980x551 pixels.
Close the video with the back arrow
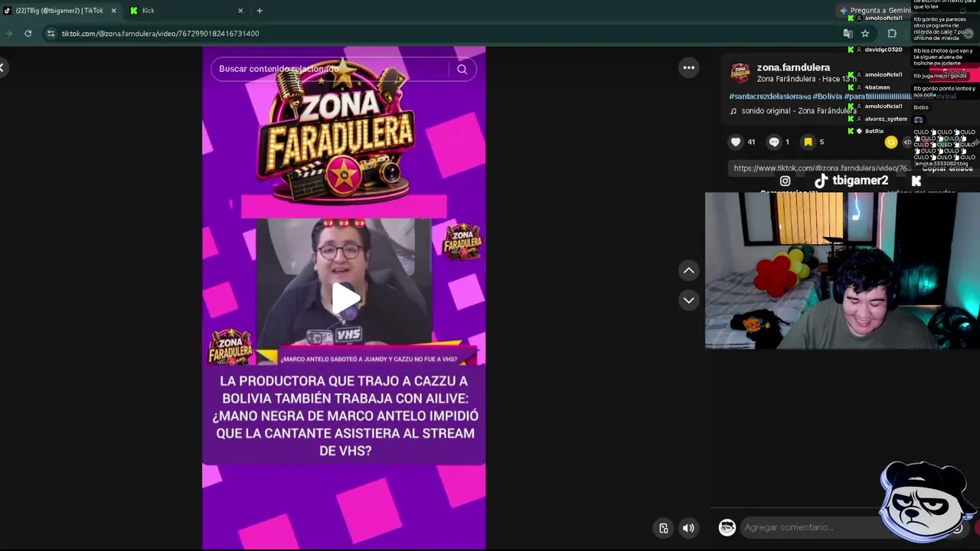pyautogui.click(x=2, y=67)
